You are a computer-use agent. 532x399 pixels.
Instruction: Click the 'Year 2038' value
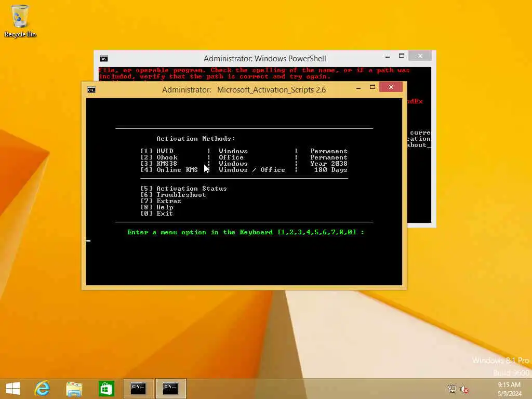click(329, 164)
